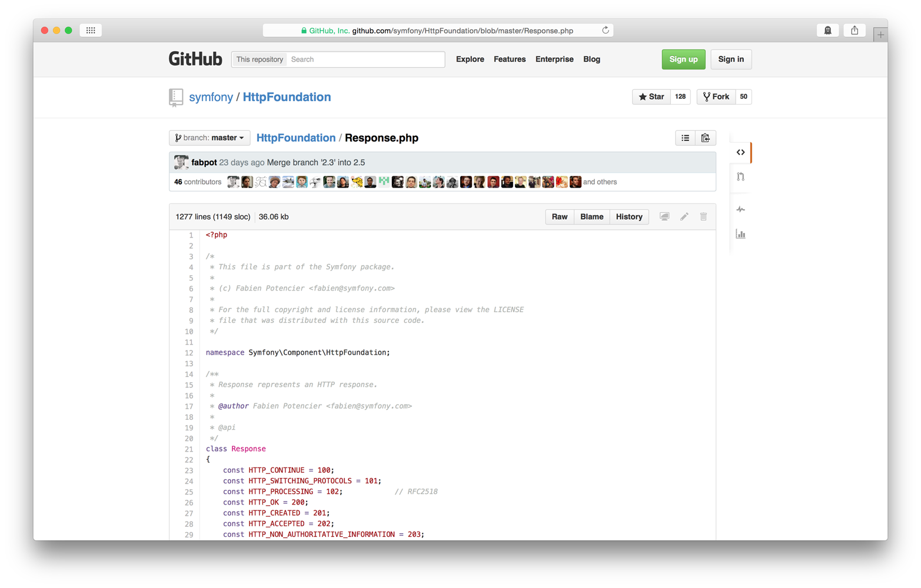This screenshot has width=921, height=588.
Task: Switch to the Blame view
Action: coord(591,216)
